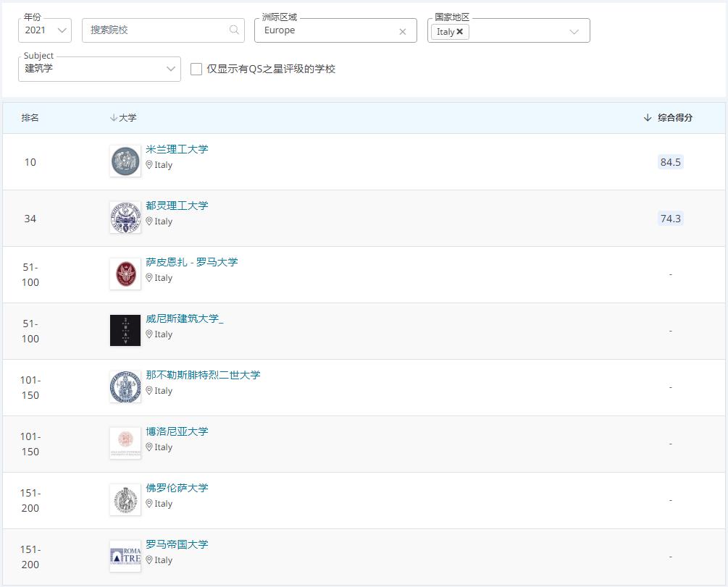The width and height of the screenshot is (728, 587).
Task: Click rank 51-100 in 萨皮恩扎 row
Action: click(30, 275)
